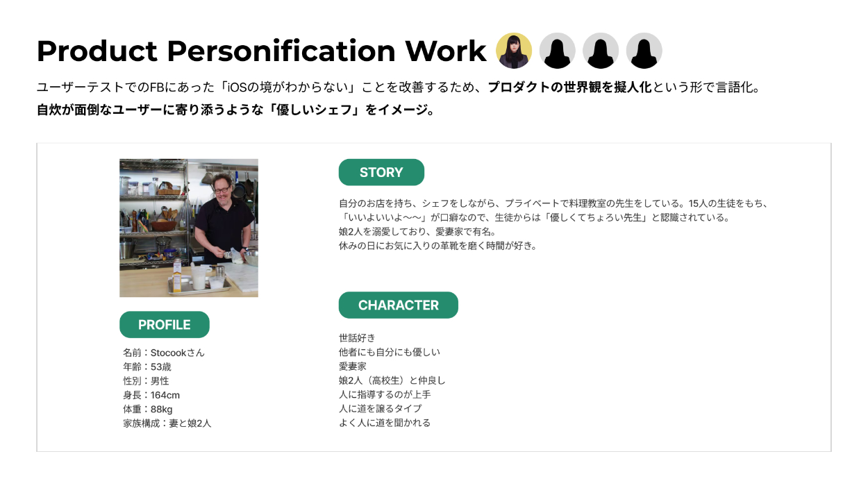The image size is (868, 488).
Task: Open the chef photo in the kitchen
Action: [189, 228]
